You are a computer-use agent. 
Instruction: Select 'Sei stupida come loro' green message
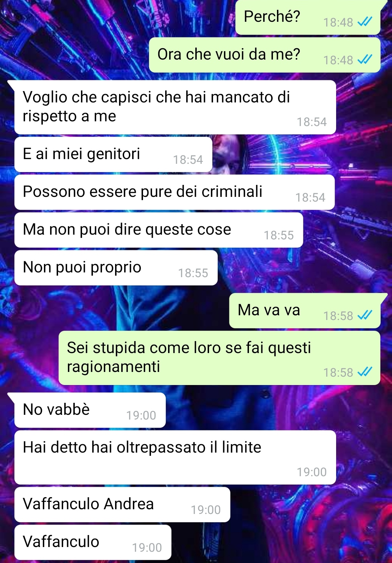(219, 358)
